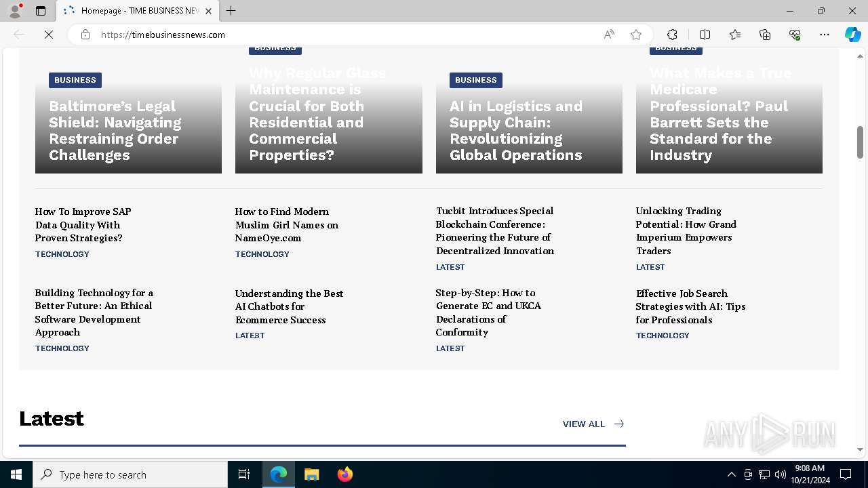
Task: Open EC and UKCA Declarations article
Action: [x=488, y=312]
